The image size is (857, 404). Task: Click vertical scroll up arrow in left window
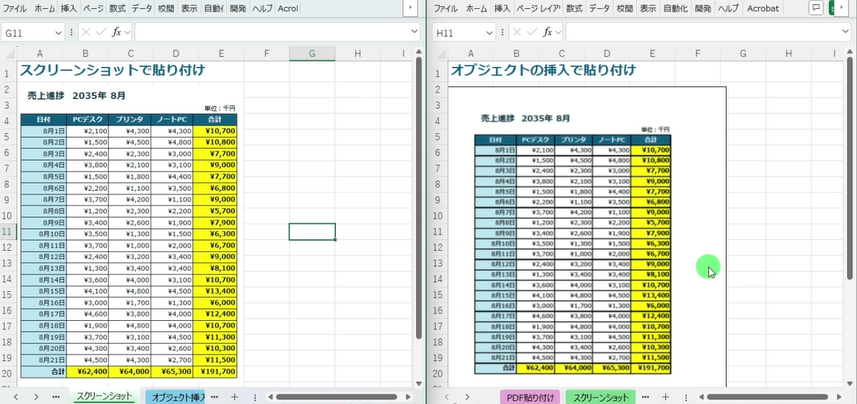coord(419,52)
